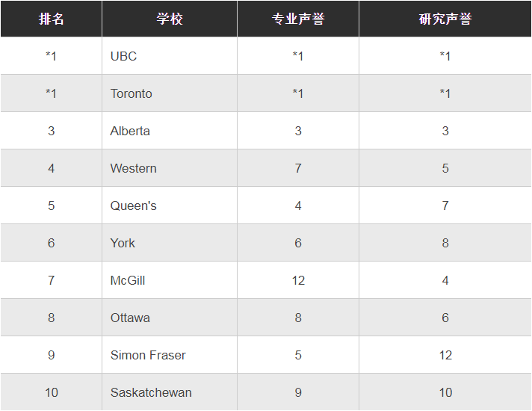Click the 排名 column header
The width and height of the screenshot is (532, 411).
point(51,19)
